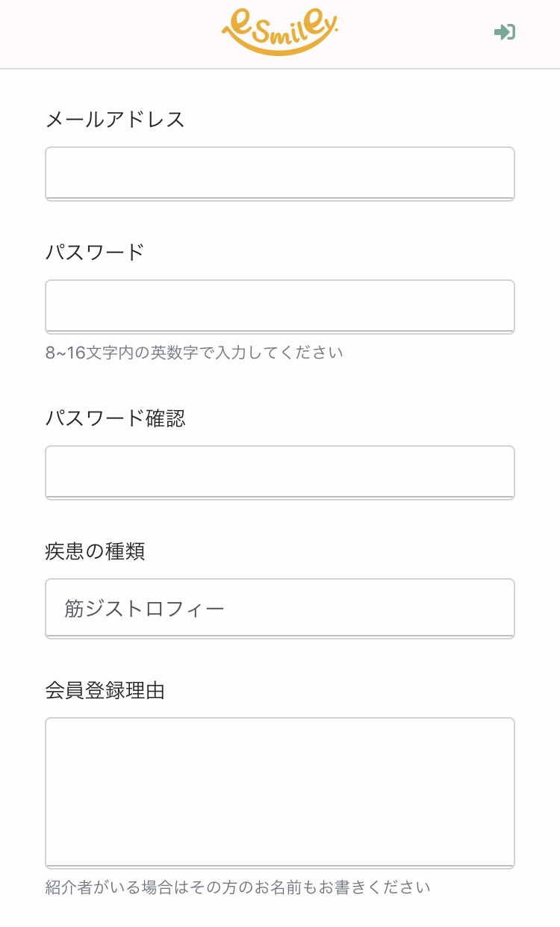This screenshot has width=560, height=927.
Task: Click the eSmiley logo
Action: pyautogui.click(x=280, y=31)
